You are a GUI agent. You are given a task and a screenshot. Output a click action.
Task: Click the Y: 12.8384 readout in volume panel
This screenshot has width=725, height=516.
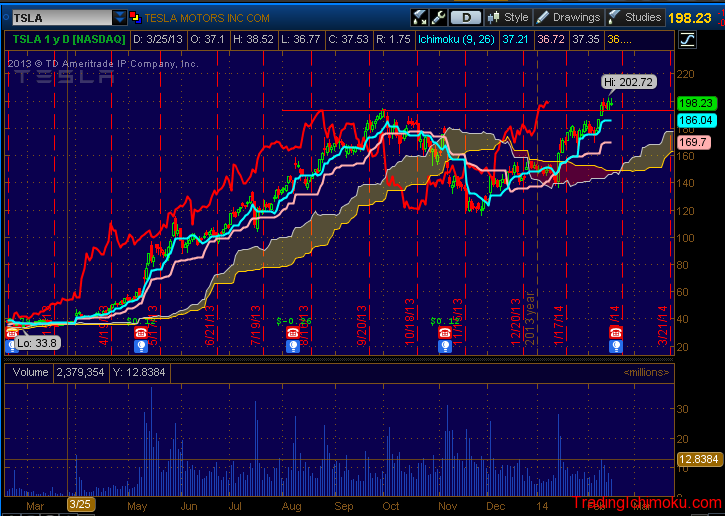pos(139,372)
